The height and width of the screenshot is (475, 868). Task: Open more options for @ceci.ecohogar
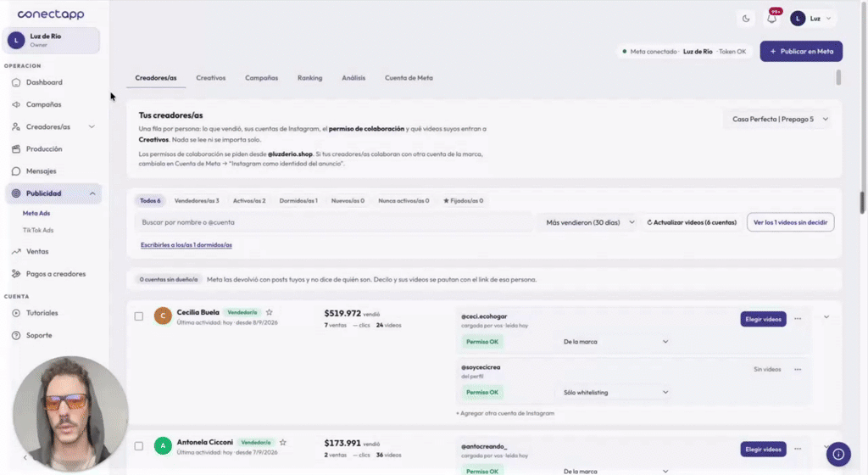point(798,319)
